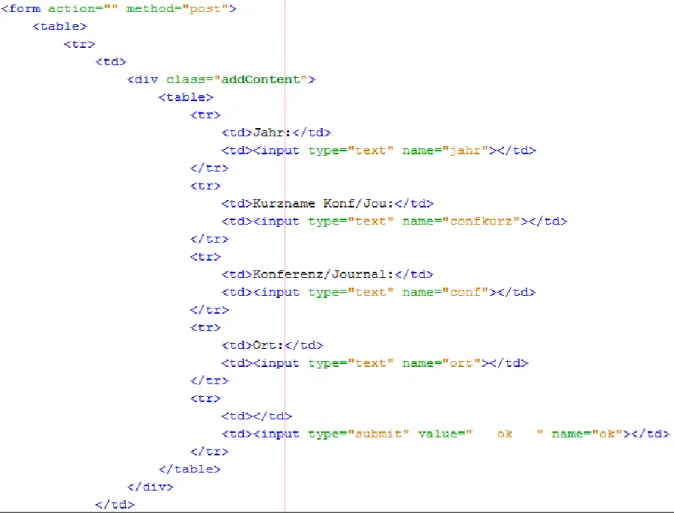The image size is (674, 513).
Task: Click the line with Ort: label cell
Action: pos(272,345)
